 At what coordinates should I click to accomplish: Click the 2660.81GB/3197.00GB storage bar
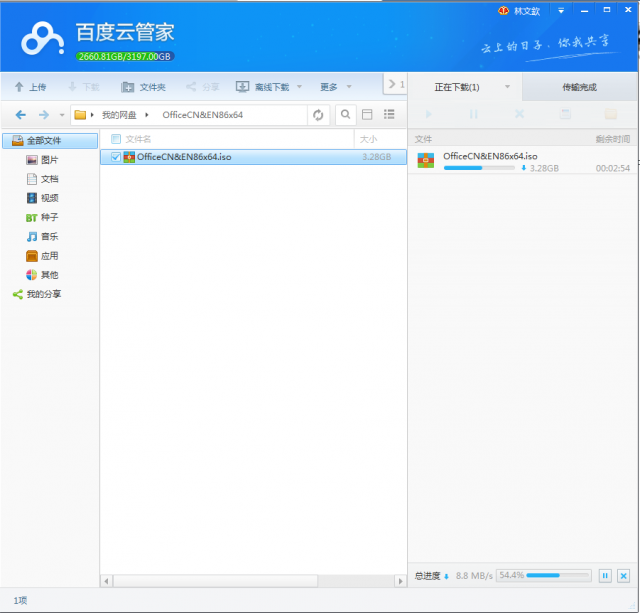tap(125, 56)
